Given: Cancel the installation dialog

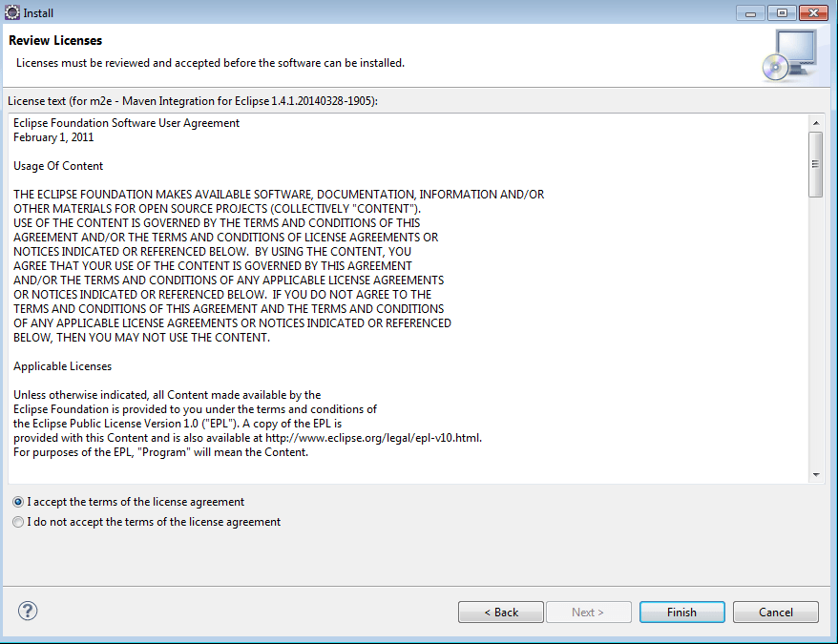Looking at the screenshot, I should [x=776, y=612].
